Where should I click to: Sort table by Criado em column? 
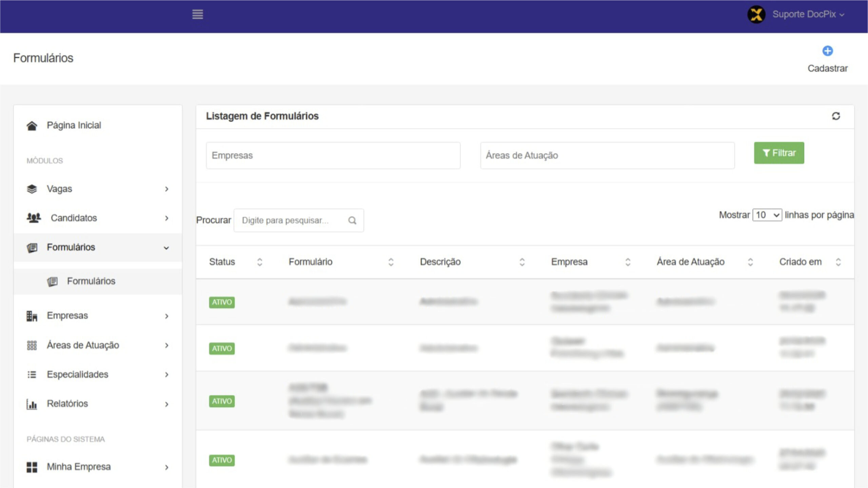tap(838, 262)
